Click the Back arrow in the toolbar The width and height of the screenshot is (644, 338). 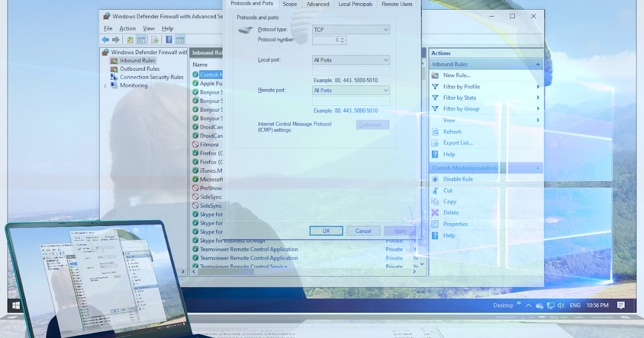point(105,40)
